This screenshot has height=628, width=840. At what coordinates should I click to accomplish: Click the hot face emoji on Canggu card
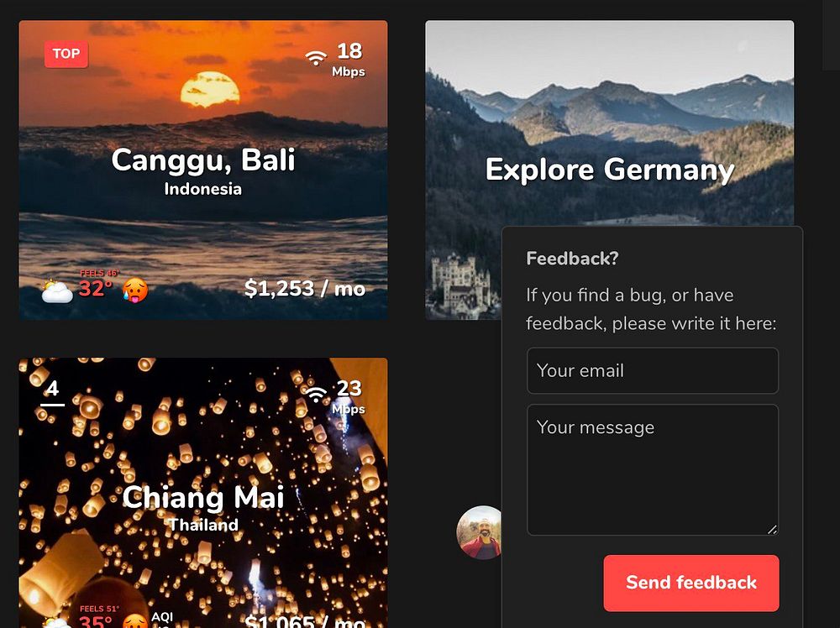click(x=135, y=290)
